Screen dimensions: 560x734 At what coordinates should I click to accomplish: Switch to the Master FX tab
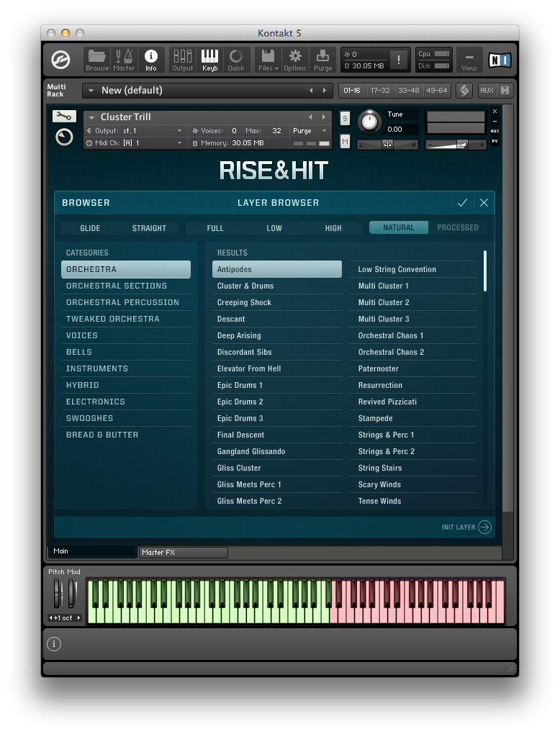(183, 553)
